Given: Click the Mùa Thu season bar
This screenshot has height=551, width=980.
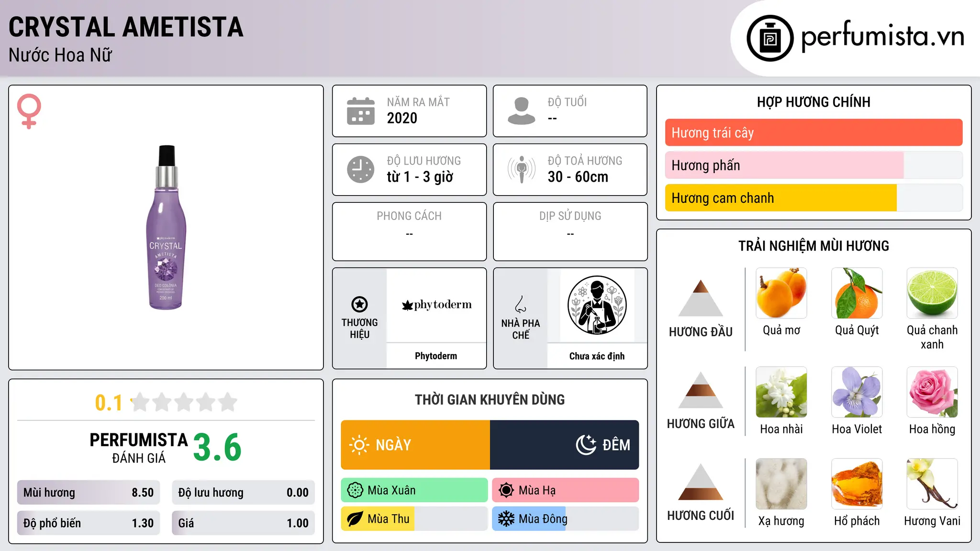Looking at the screenshot, I should (x=414, y=519).
